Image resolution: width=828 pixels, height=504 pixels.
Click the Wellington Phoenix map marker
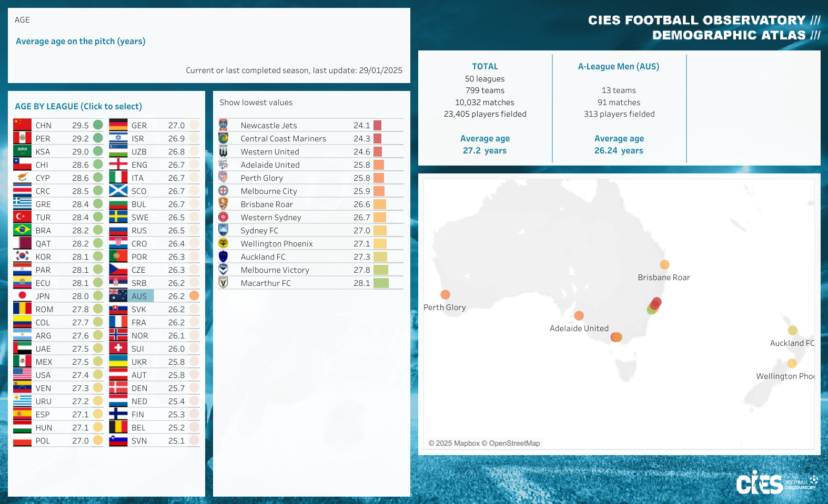point(792,363)
